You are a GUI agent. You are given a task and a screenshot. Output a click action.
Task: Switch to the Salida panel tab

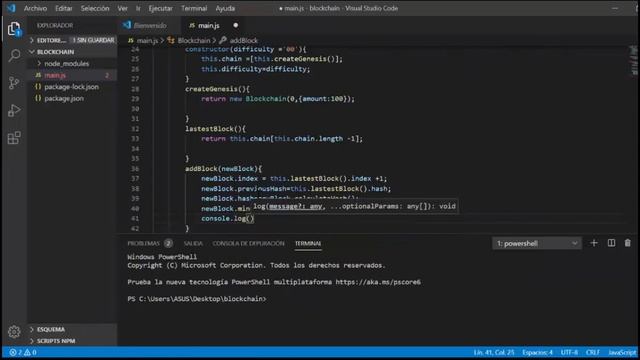coord(193,243)
